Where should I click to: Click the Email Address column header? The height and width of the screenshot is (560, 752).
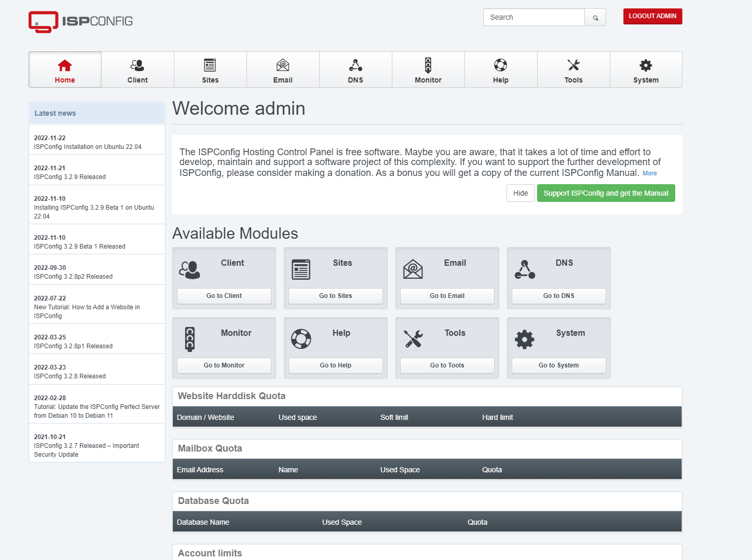pos(200,470)
